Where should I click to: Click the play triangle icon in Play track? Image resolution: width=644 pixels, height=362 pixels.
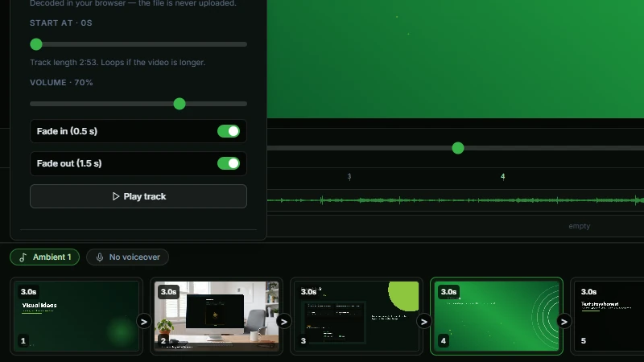pos(116,196)
